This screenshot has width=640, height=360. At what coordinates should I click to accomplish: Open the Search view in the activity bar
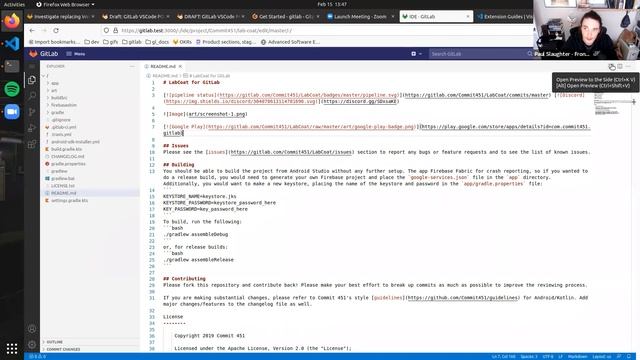coord(32,96)
